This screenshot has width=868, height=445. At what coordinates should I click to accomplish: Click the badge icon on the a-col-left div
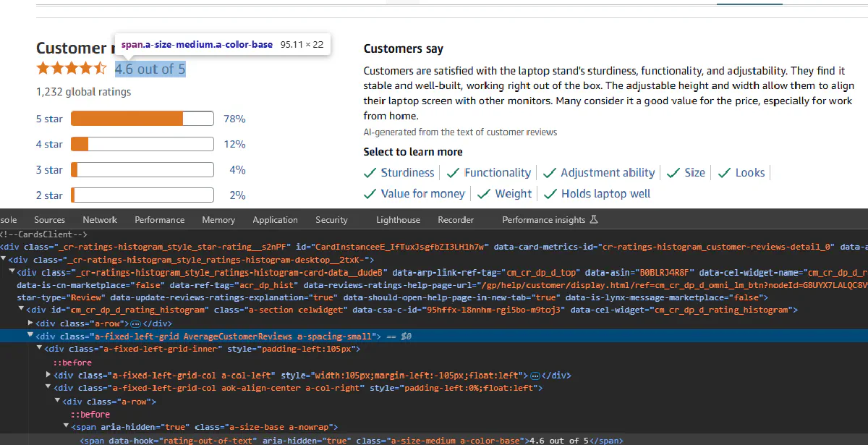536,375
